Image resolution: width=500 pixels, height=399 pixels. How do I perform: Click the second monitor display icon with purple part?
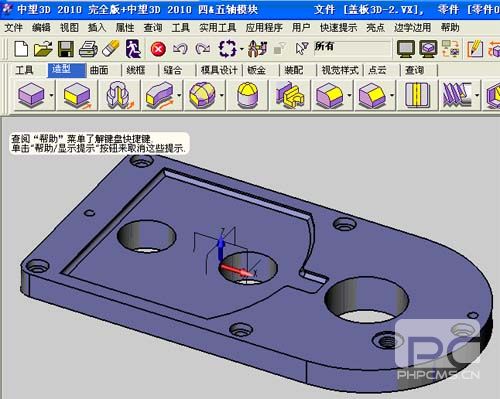[428, 49]
